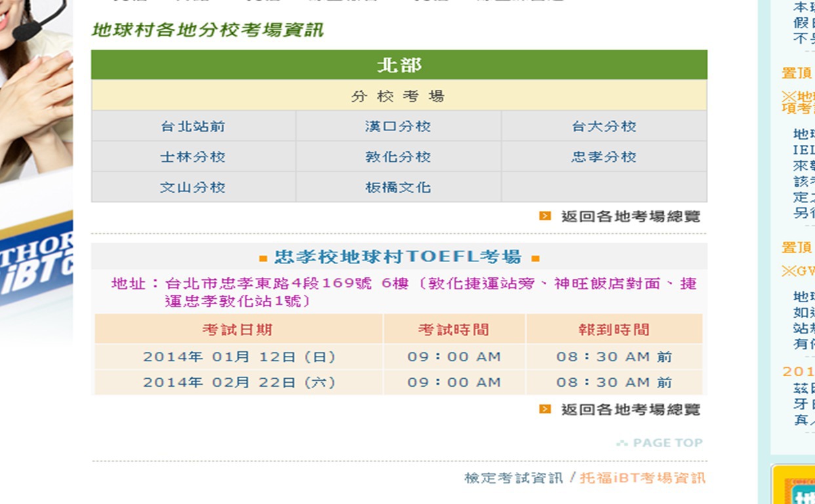Click the exam date 2014年 01月 12日 (日)
This screenshot has width=815, height=504.
pos(239,357)
